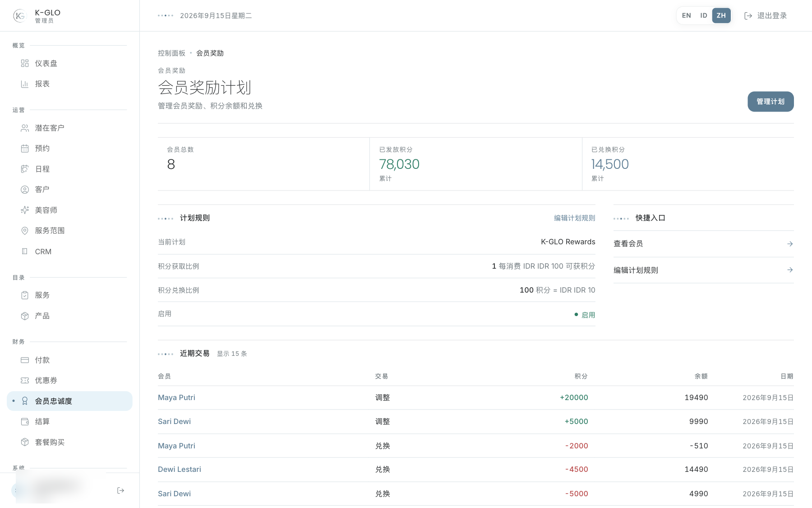Switch language to EN
The image size is (812, 508).
686,15
